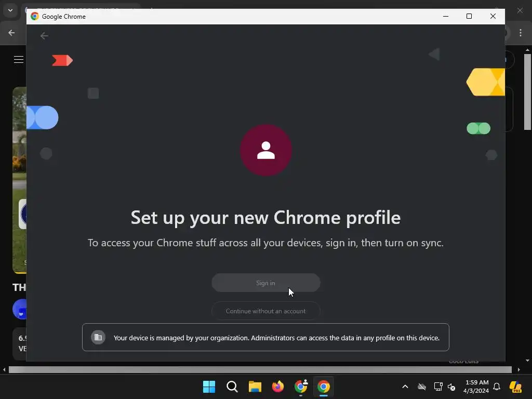Image resolution: width=532 pixels, height=399 pixels.
Task: Click the horizontal scrollbar of background page
Action: point(260,369)
